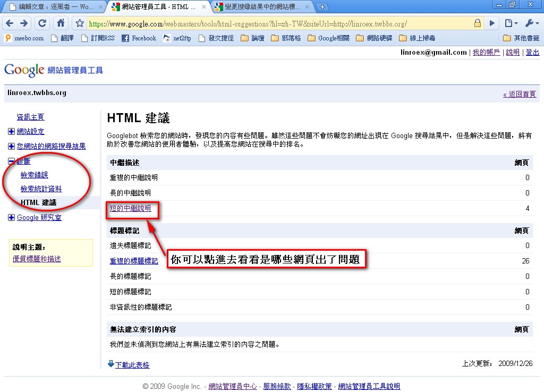Click 下載此表格 link
The width and height of the screenshot is (544, 392).
click(132, 365)
